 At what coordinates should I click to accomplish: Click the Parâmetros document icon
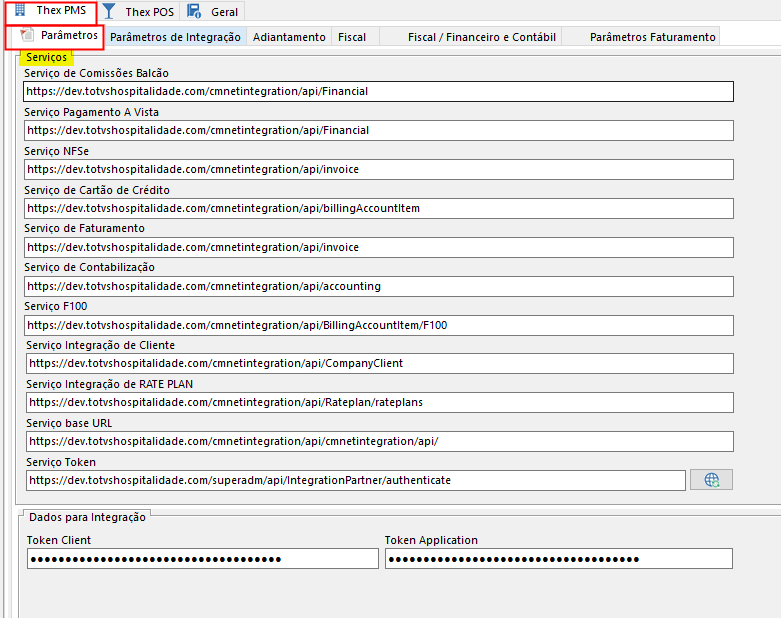coord(26,35)
